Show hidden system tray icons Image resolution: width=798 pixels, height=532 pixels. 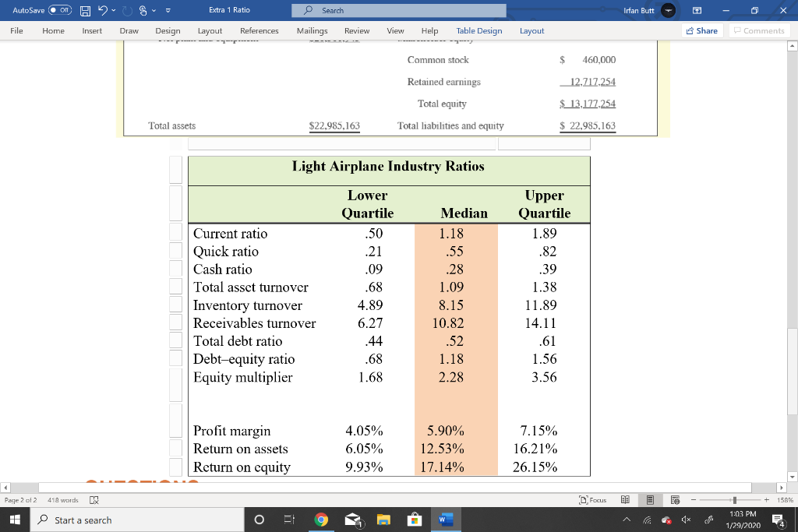(627, 520)
